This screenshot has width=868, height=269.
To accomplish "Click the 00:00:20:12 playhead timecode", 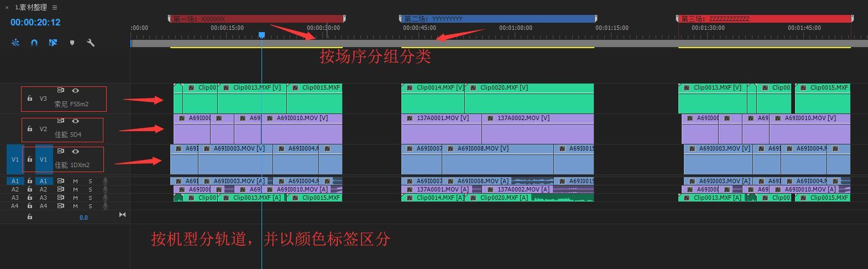I will tap(35, 22).
